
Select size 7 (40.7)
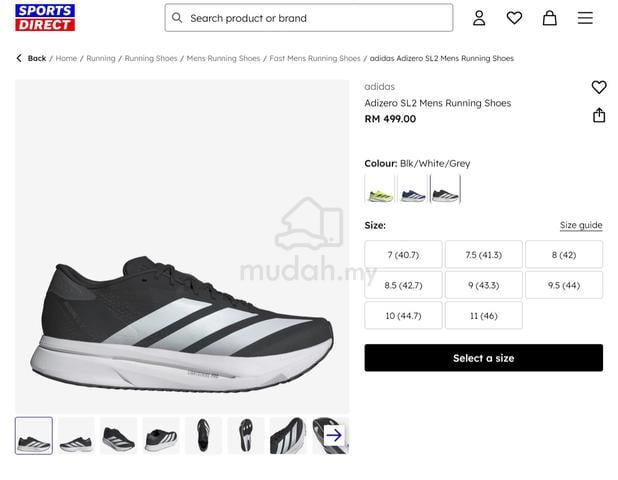(403, 255)
